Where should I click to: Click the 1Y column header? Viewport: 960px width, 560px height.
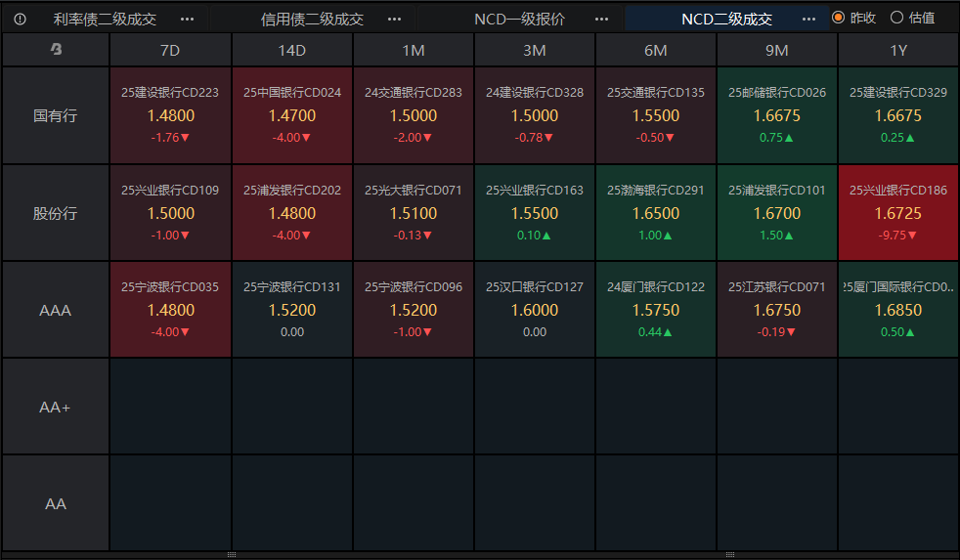pyautogui.click(x=898, y=50)
